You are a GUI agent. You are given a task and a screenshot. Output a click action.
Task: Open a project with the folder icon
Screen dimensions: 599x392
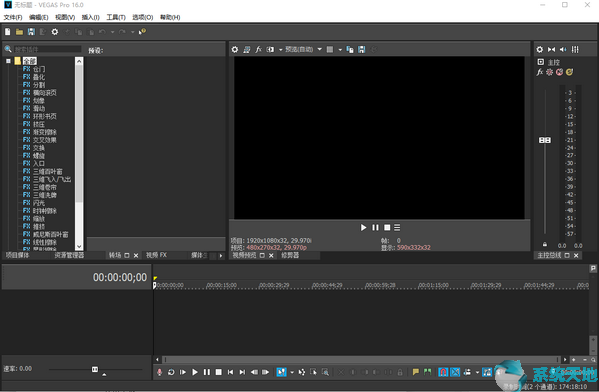click(x=19, y=32)
